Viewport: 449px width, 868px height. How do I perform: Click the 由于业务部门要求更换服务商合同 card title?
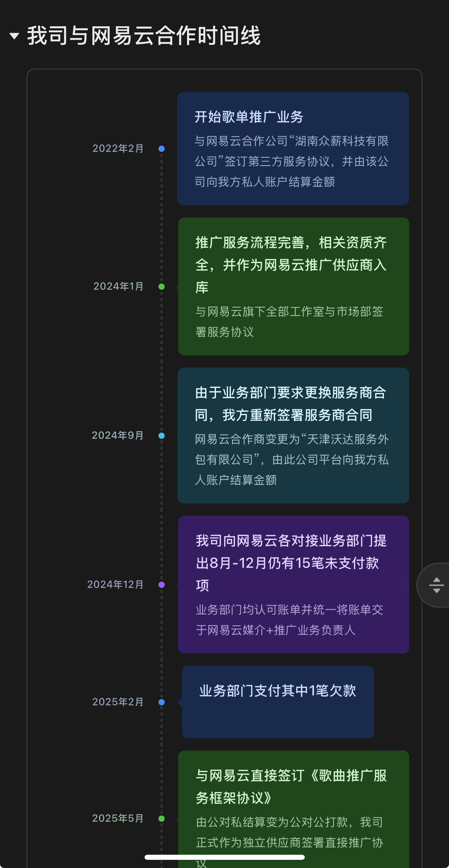pos(291,404)
